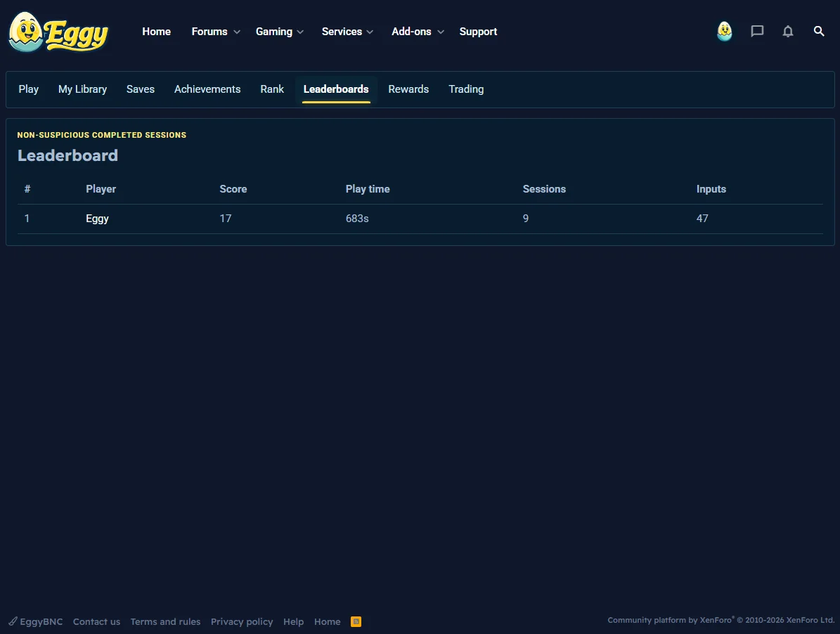The height and width of the screenshot is (634, 840).
Task: Open the orange RSS feed icon
Action: click(x=356, y=621)
